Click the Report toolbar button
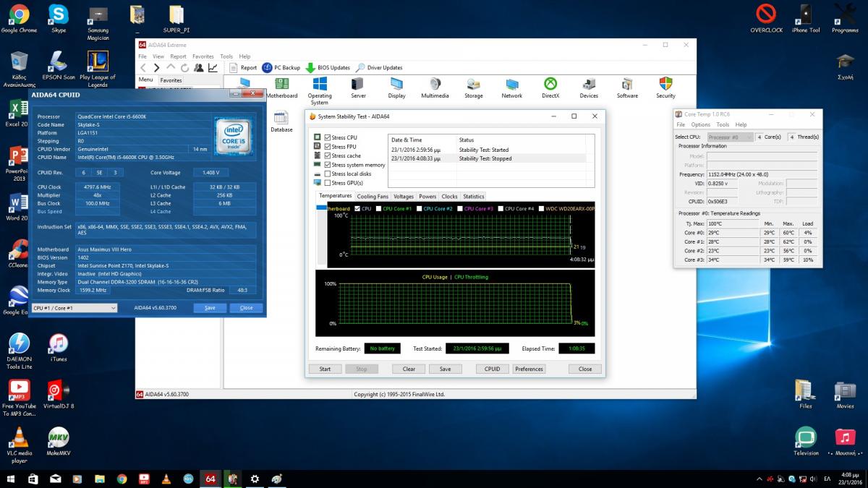 [x=242, y=68]
